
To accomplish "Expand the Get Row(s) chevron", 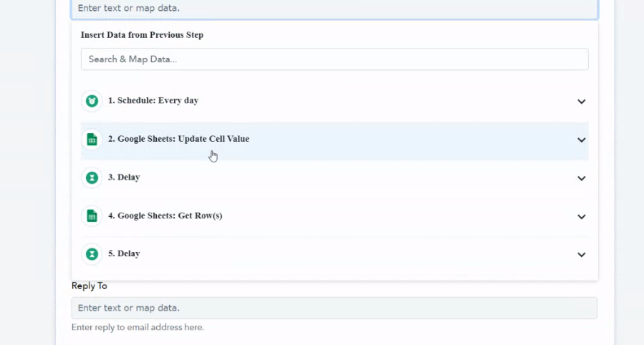I will click(581, 217).
